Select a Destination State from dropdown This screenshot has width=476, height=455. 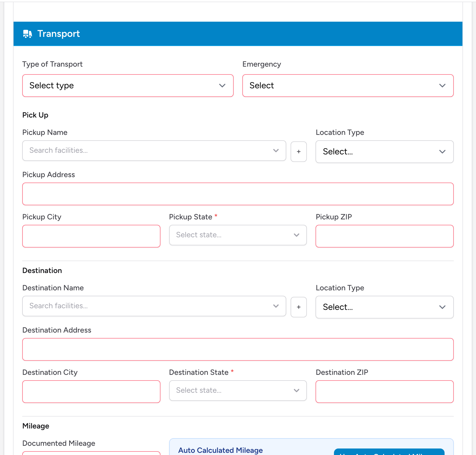click(x=238, y=391)
